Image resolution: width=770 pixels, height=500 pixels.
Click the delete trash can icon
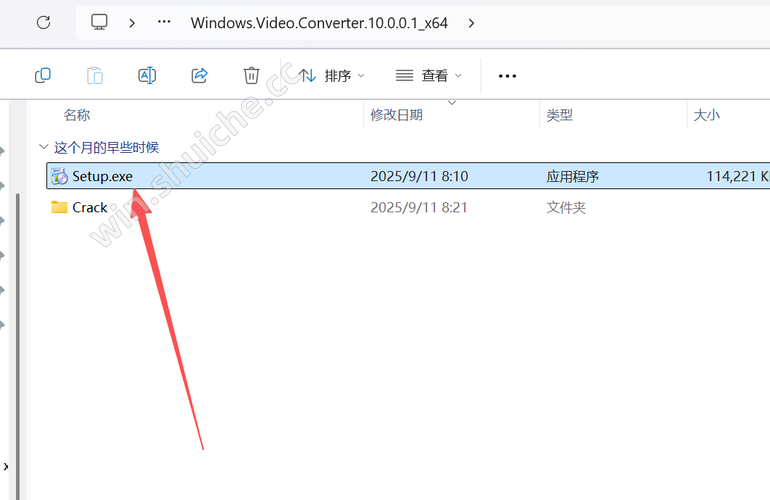251,76
